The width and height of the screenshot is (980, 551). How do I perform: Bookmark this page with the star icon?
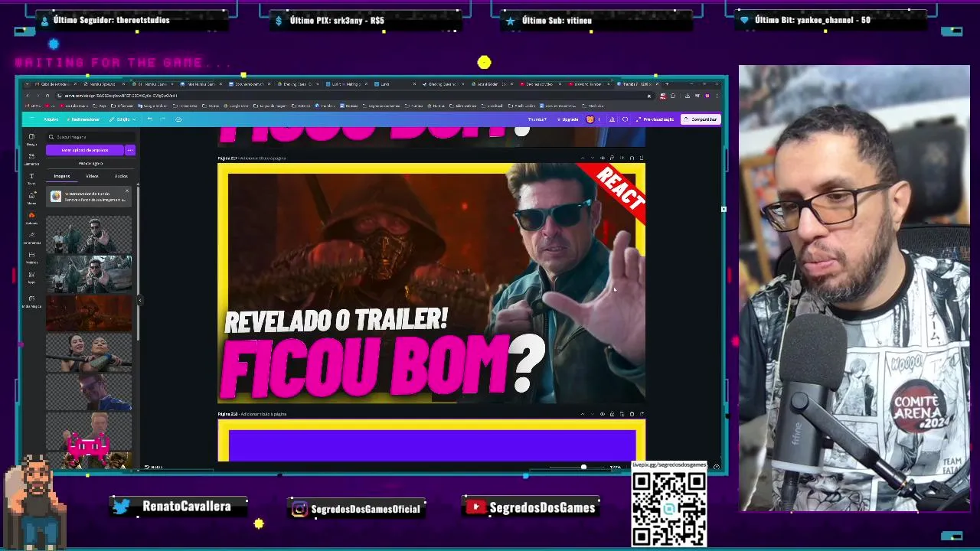[x=649, y=96]
